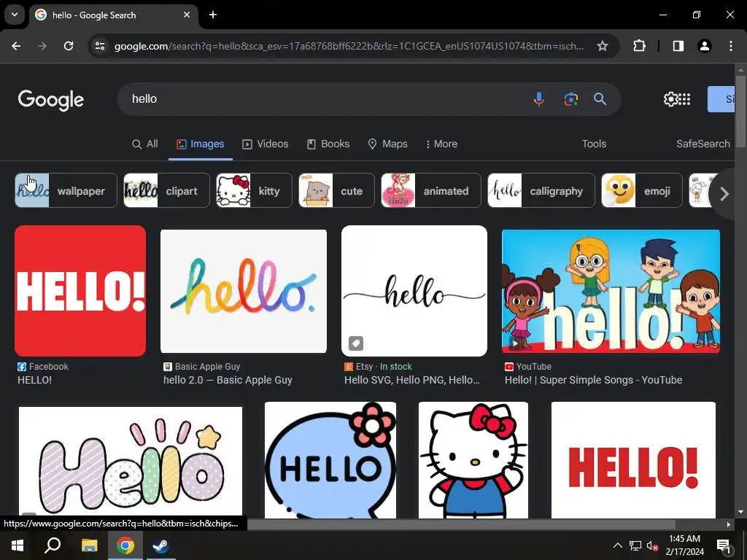Click the browser back arrow
The image size is (747, 560).
click(16, 46)
